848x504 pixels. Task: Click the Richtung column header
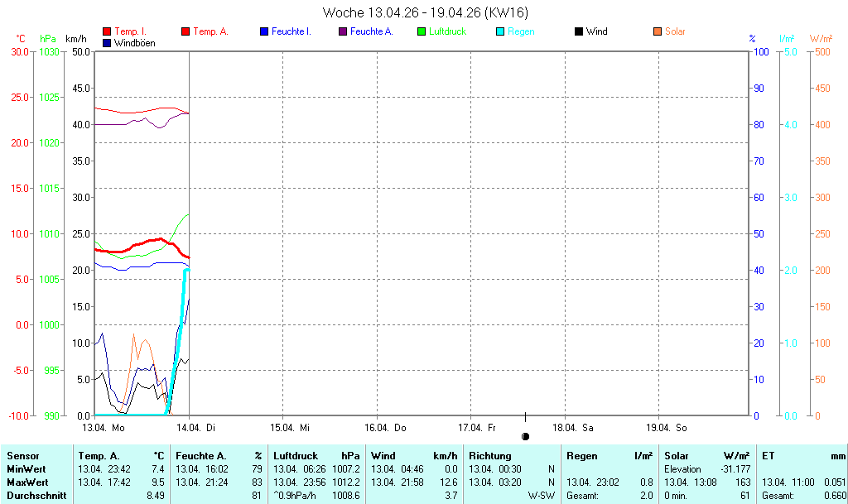click(489, 455)
